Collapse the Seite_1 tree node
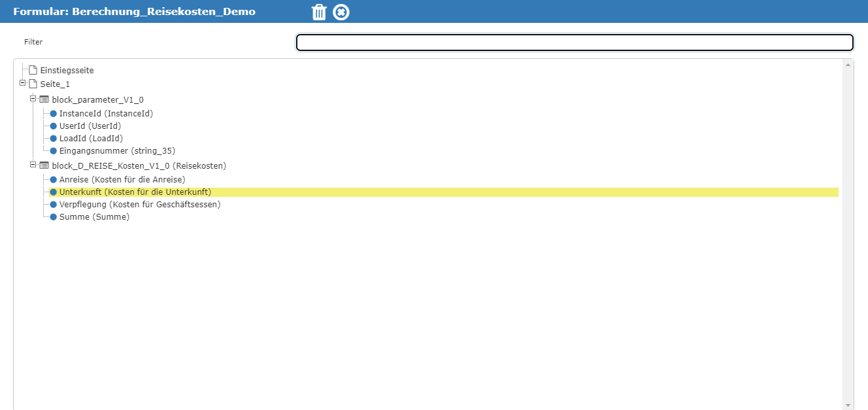Viewport: 868px width, 410px height. [23, 83]
